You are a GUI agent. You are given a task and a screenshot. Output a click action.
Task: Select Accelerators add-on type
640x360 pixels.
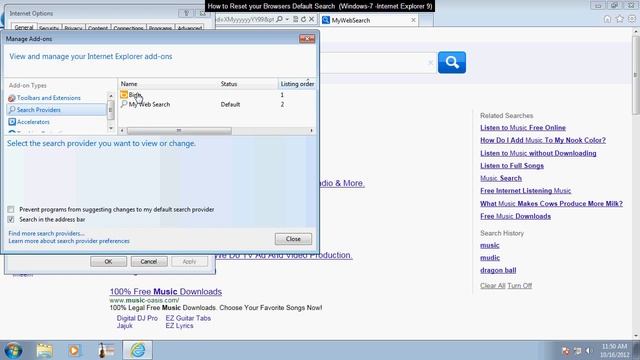(33, 122)
